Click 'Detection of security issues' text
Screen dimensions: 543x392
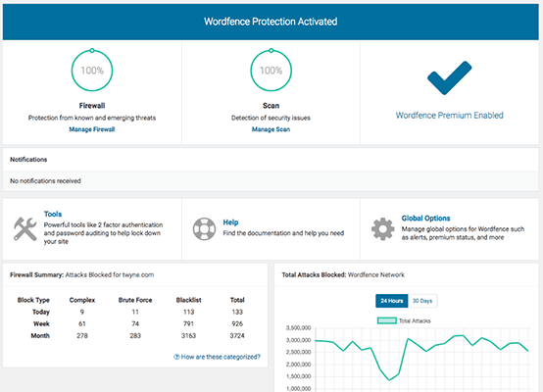click(x=271, y=118)
